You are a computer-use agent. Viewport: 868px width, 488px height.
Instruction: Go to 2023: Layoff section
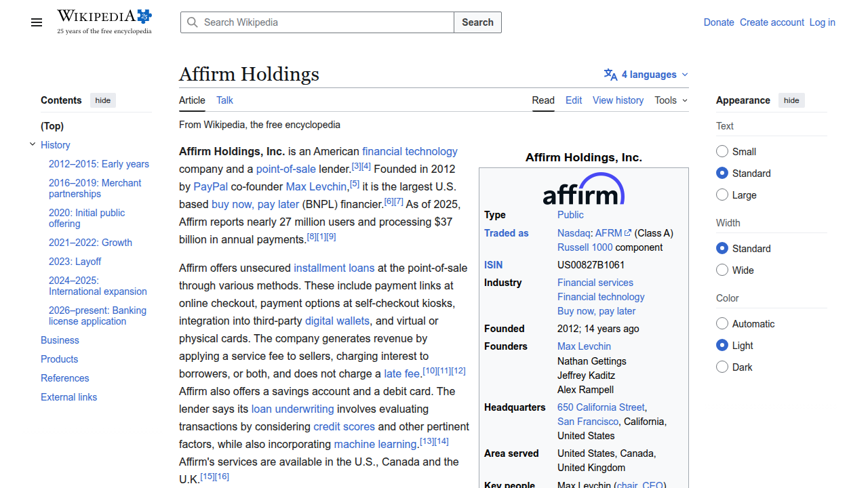(x=75, y=262)
